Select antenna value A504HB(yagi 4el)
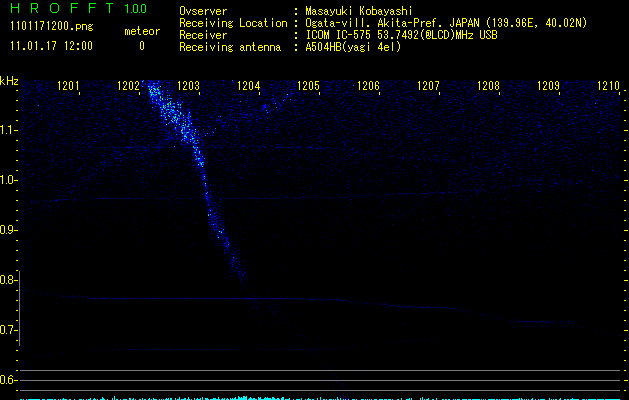 pyautogui.click(x=353, y=47)
